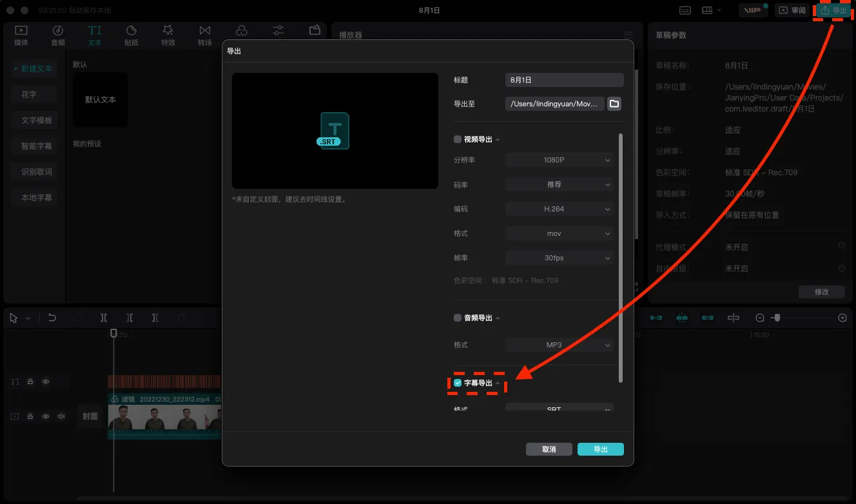Click the 默认文本 preset thumbnail
856x504 pixels.
pos(101,100)
